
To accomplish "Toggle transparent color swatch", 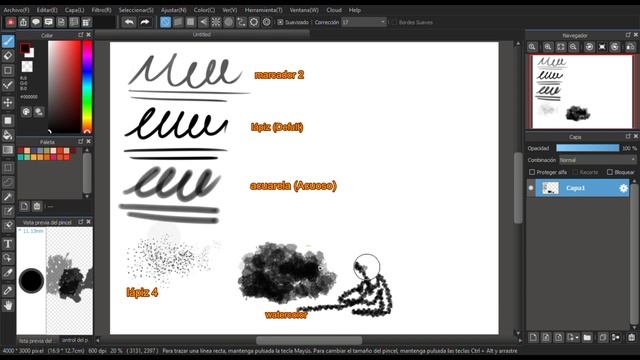I will point(27,66).
